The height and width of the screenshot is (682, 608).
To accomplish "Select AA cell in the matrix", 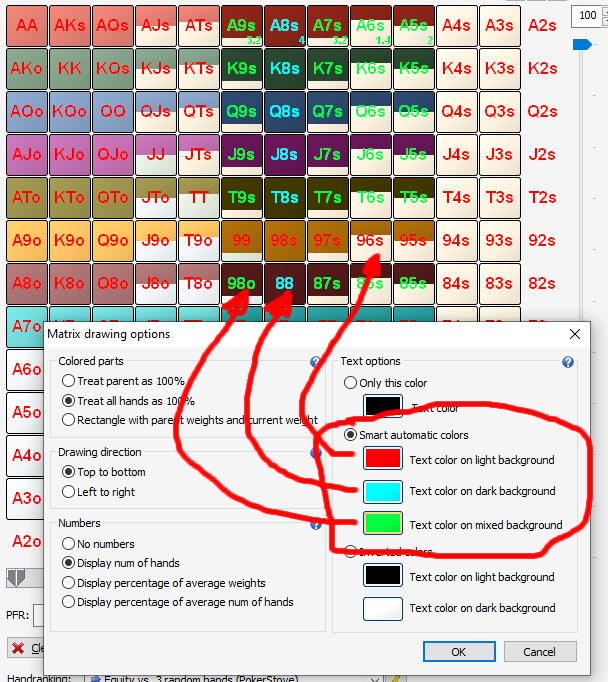I will pyautogui.click(x=27, y=26).
